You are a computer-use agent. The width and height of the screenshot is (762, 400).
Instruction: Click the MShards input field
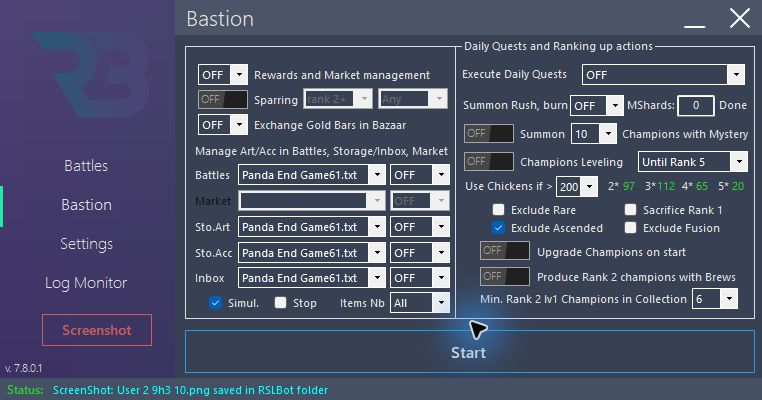695,105
